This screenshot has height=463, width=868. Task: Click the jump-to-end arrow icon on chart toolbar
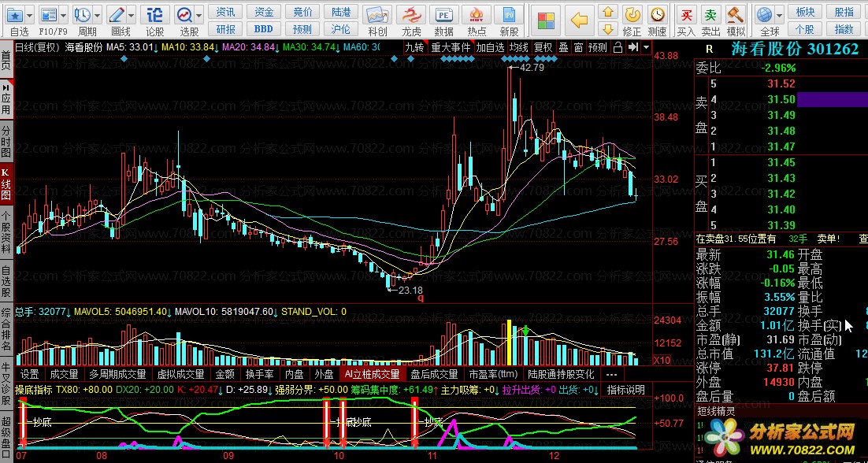pyautogui.click(x=633, y=47)
